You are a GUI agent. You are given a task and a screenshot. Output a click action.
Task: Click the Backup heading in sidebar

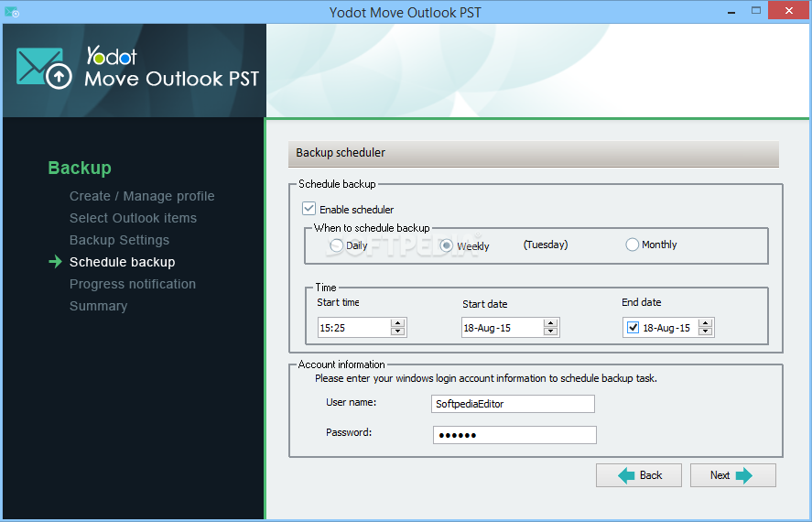coord(80,168)
